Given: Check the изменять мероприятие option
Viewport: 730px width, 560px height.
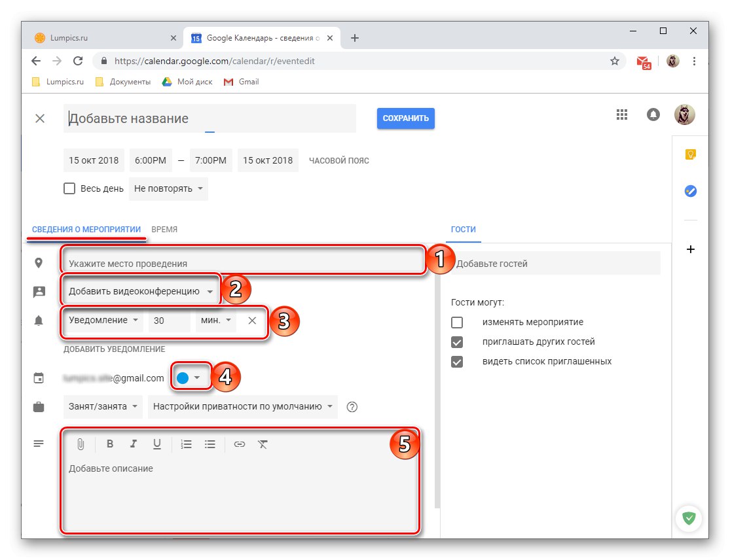Looking at the screenshot, I should 456,321.
